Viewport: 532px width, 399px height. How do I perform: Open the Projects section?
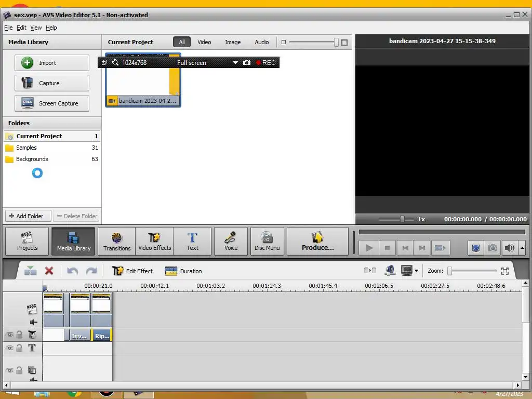click(x=27, y=241)
